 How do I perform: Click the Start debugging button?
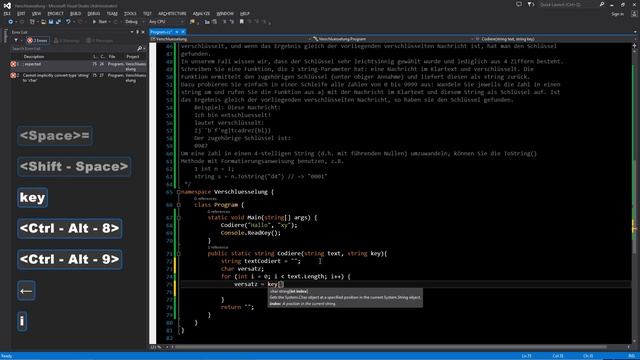pyautogui.click(x=100, y=22)
